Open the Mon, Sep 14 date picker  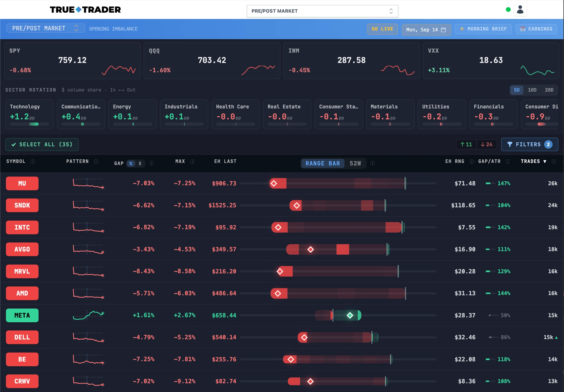[x=426, y=30]
